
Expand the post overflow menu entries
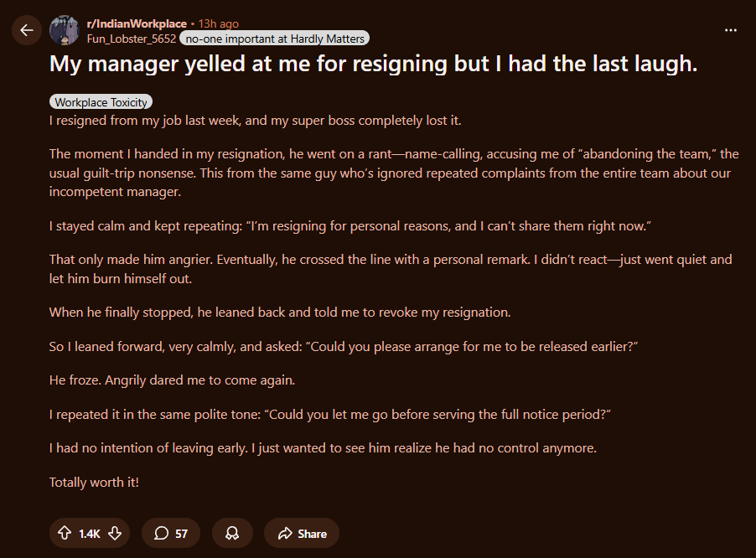(733, 29)
